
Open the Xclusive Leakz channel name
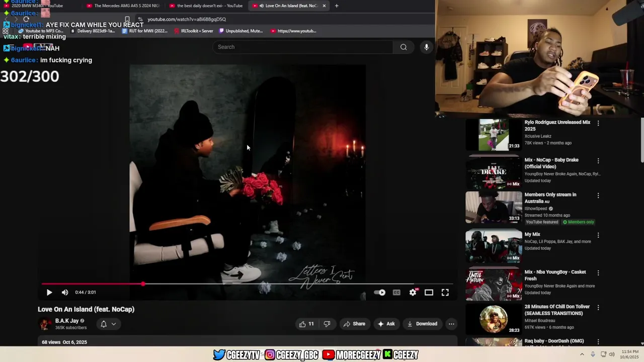pyautogui.click(x=538, y=136)
